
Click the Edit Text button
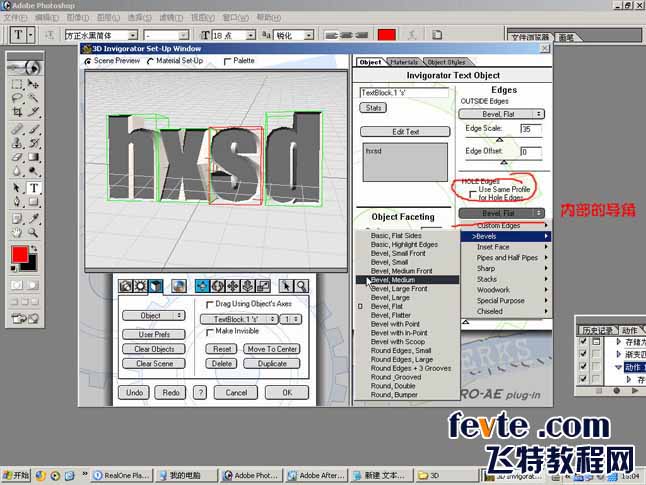[x=405, y=132]
